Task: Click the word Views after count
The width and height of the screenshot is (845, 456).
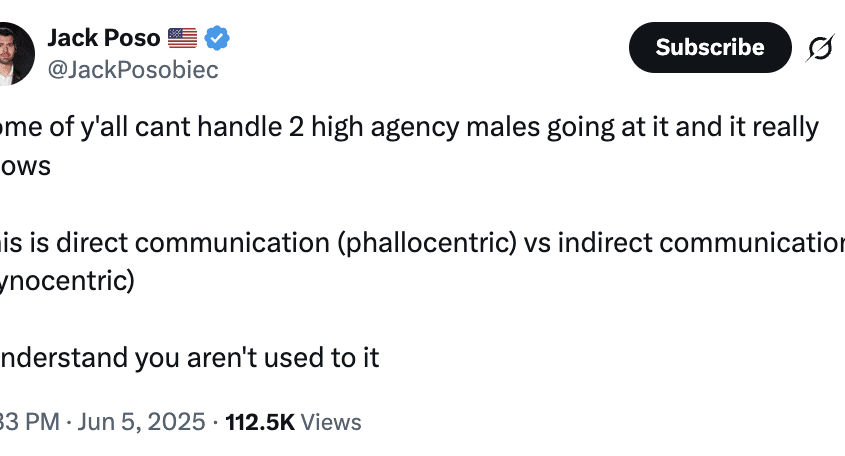Action: 331,422
